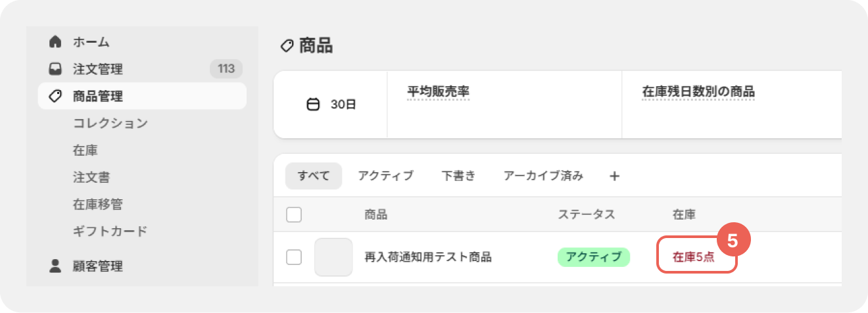Click the 113 orders count badge

226,69
